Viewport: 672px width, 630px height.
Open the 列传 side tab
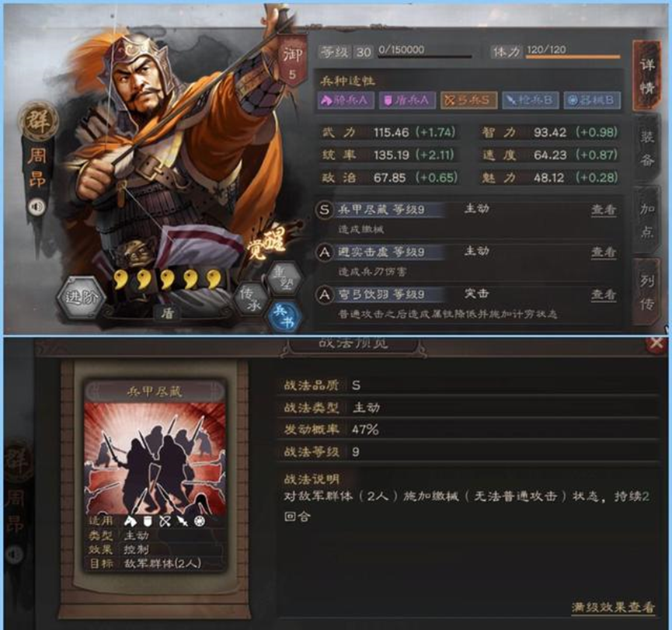(x=647, y=293)
